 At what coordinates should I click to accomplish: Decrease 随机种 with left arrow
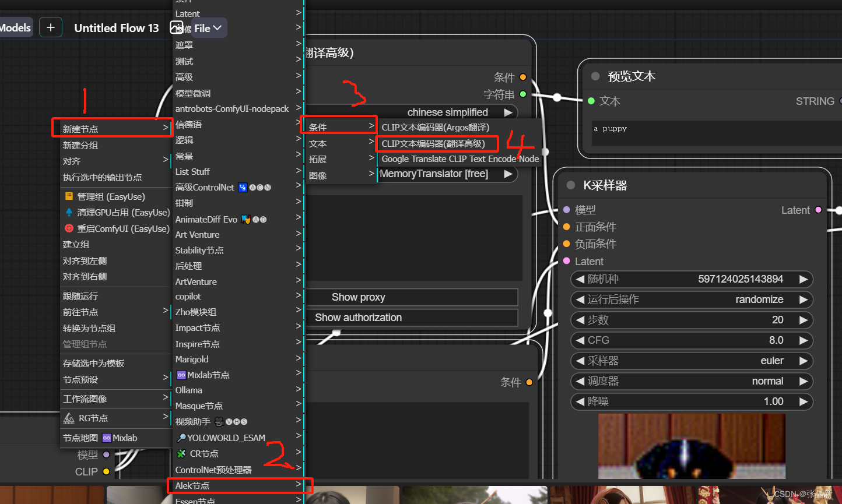click(x=580, y=279)
